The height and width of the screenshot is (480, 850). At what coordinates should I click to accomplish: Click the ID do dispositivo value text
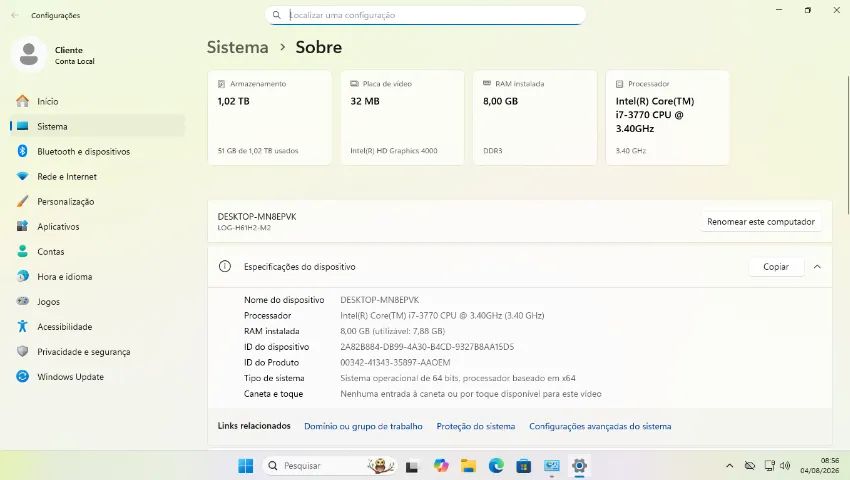[427, 347]
